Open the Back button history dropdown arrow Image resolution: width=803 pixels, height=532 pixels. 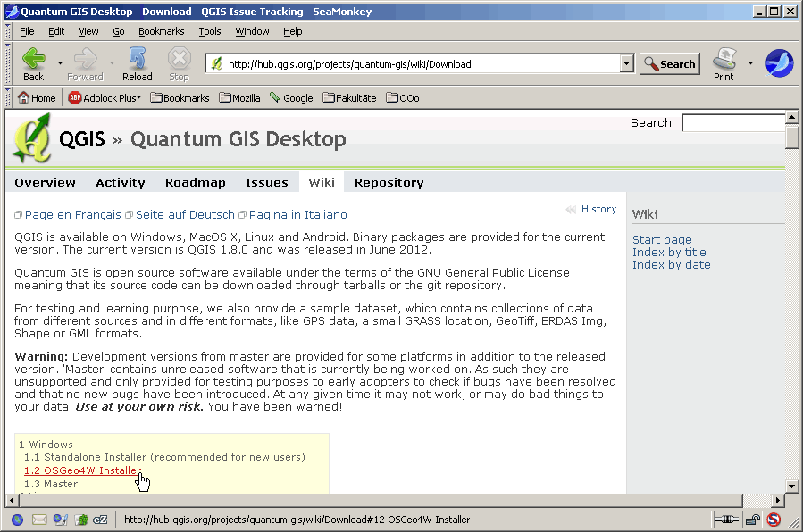(60, 63)
